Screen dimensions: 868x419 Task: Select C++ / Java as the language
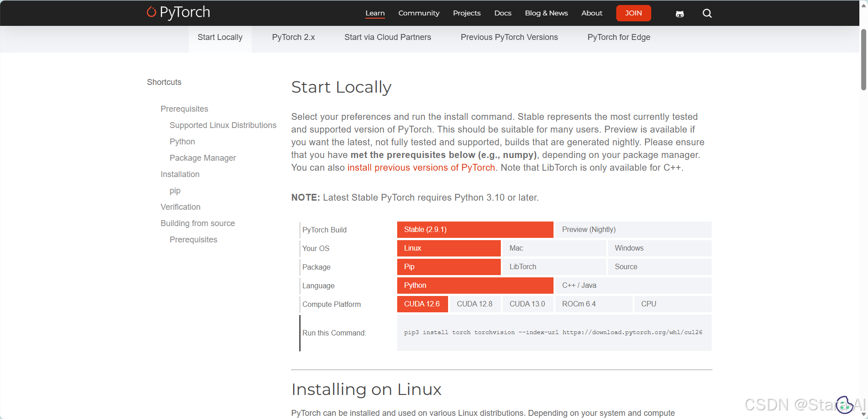click(633, 286)
